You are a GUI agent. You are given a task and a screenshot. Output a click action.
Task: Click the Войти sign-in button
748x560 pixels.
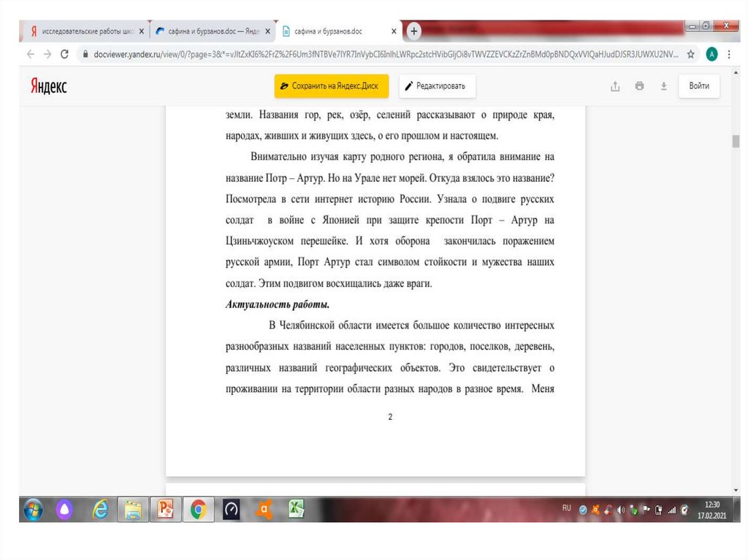pyautogui.click(x=699, y=86)
